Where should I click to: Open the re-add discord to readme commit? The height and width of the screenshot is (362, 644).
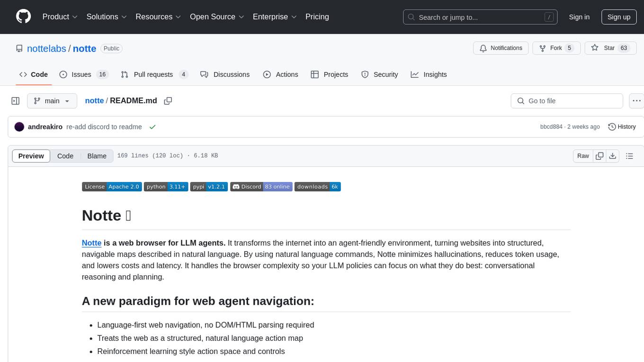(104, 127)
